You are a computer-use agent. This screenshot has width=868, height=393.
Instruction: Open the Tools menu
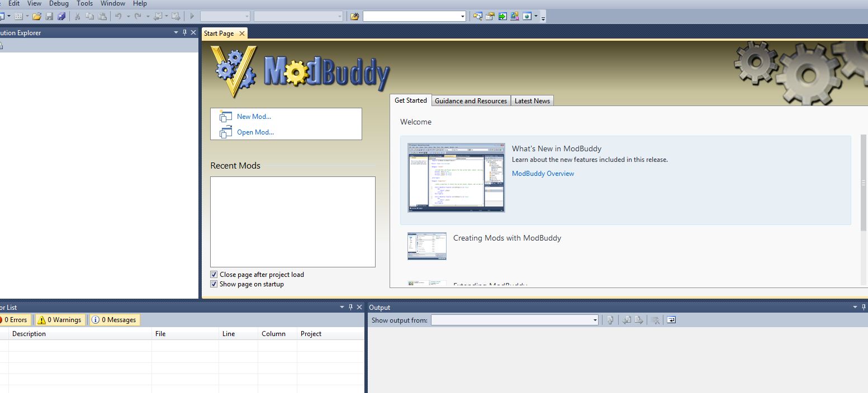pyautogui.click(x=84, y=3)
